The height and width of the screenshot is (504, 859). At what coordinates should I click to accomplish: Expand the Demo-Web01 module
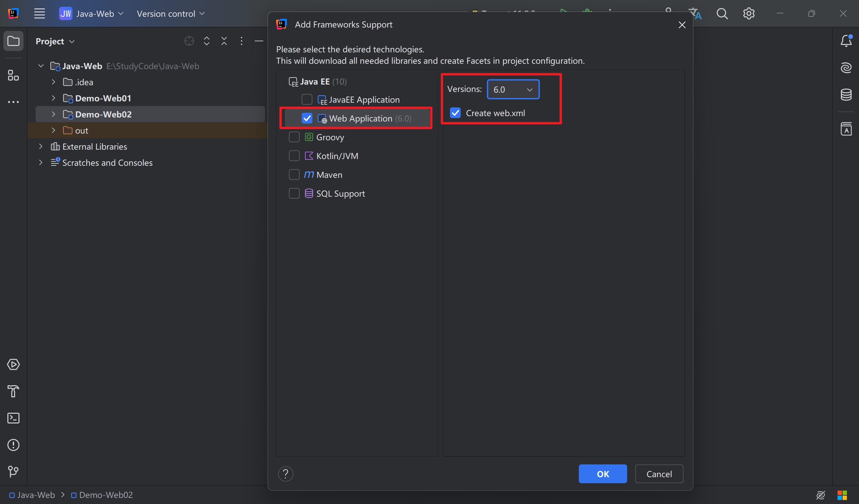[x=53, y=98]
